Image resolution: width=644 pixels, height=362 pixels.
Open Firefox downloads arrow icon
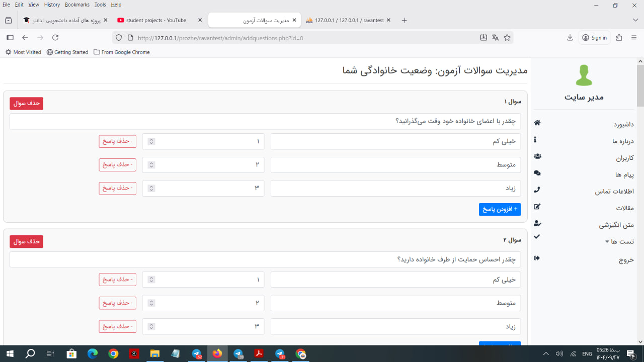coord(570,38)
